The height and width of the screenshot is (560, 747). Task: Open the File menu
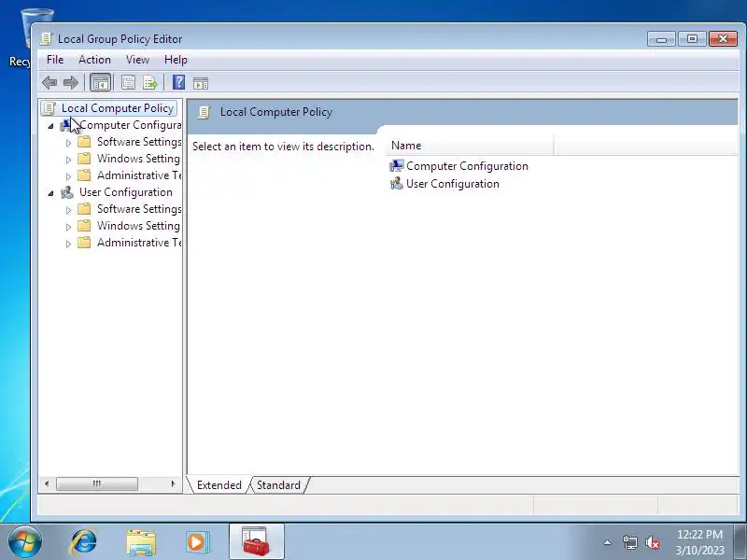coord(55,60)
